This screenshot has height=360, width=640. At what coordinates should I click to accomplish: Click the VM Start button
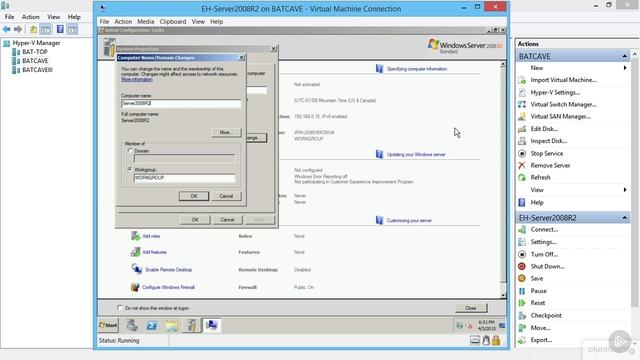pos(109,325)
